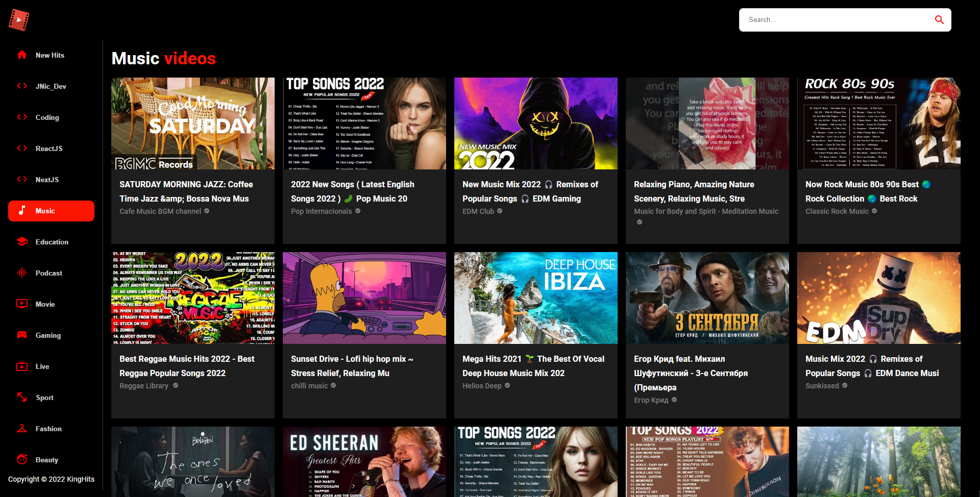The width and height of the screenshot is (980, 497).
Task: Play the Sunset Drive lofi mix video
Action: tap(364, 298)
